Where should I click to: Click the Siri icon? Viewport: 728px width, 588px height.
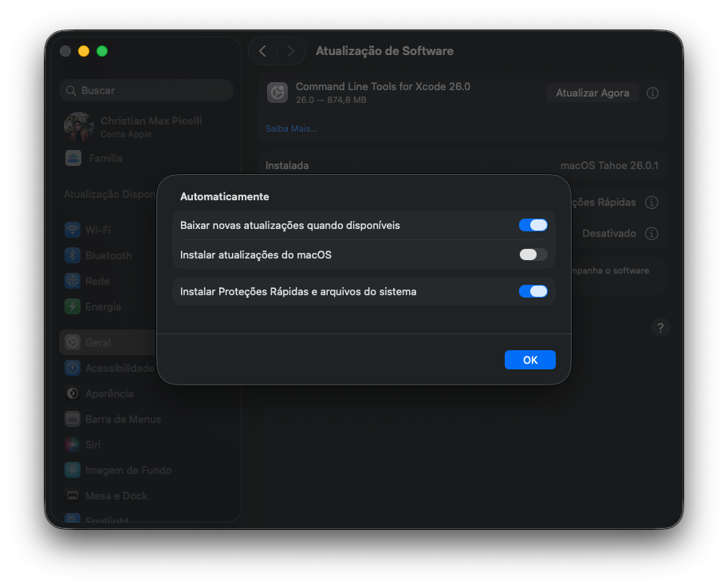tap(73, 444)
